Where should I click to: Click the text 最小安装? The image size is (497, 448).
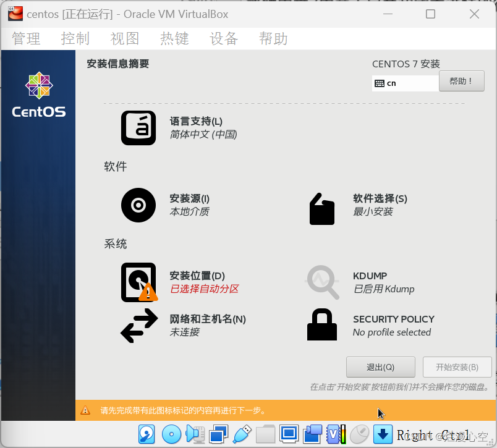(373, 212)
